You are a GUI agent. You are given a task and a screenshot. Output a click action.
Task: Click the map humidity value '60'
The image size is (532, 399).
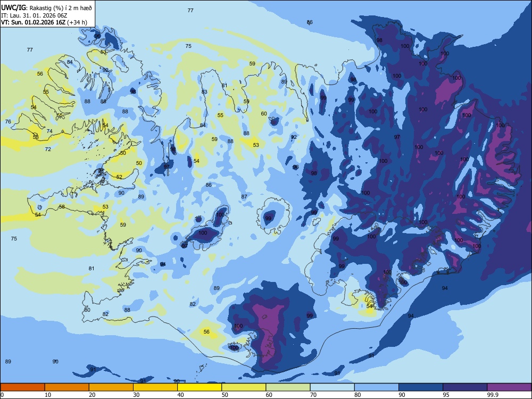[264, 114]
